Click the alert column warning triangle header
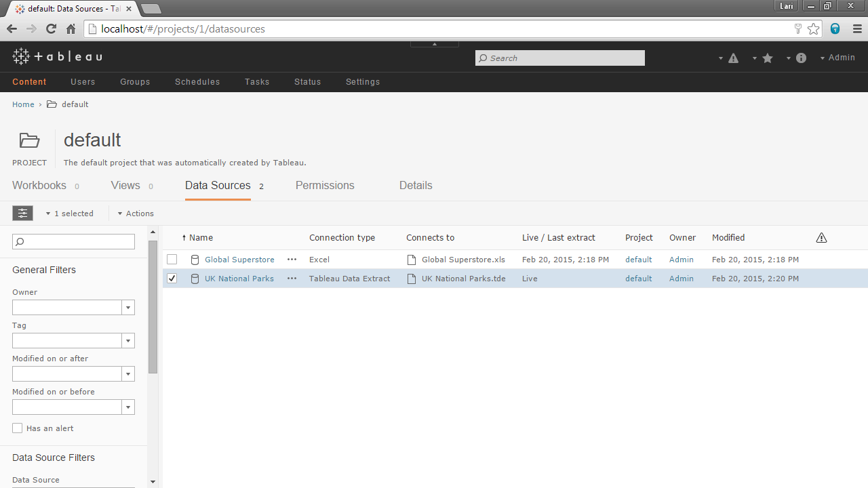Screen dimensions: 868x488 [x=821, y=238]
